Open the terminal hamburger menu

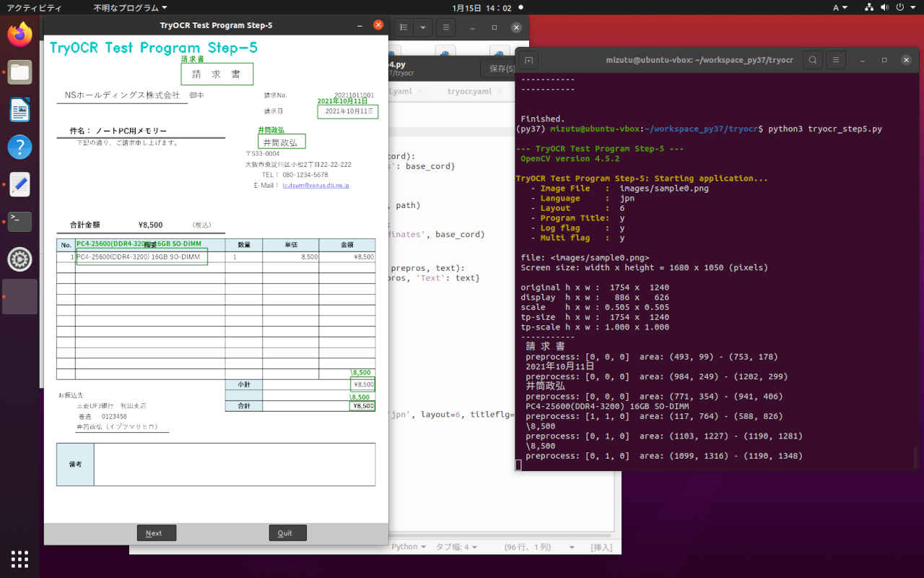click(x=836, y=60)
